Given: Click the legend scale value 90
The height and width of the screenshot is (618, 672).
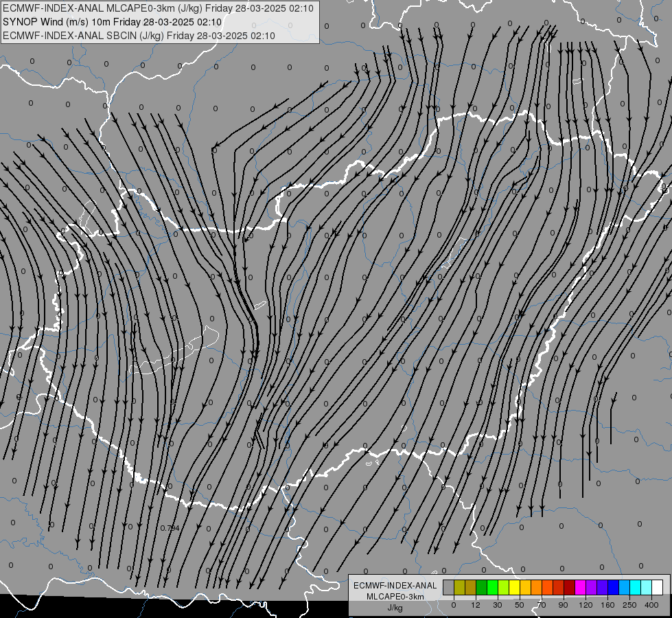Looking at the screenshot, I should [x=563, y=605].
